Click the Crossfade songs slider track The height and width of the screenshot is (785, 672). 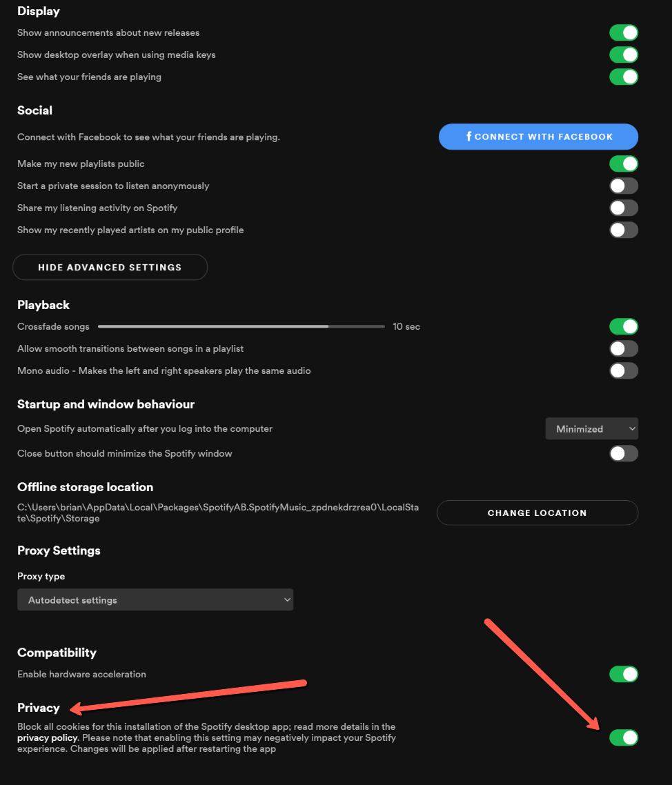click(x=241, y=326)
